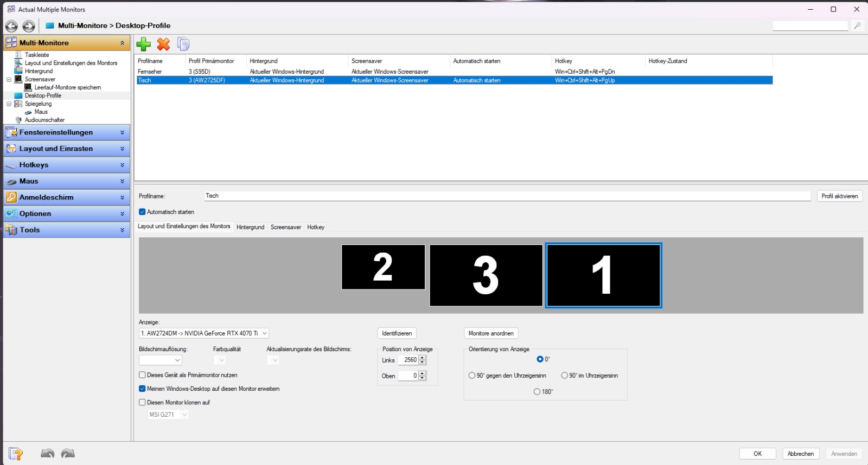Go back with the left arrow navigation icon

pyautogui.click(x=11, y=25)
